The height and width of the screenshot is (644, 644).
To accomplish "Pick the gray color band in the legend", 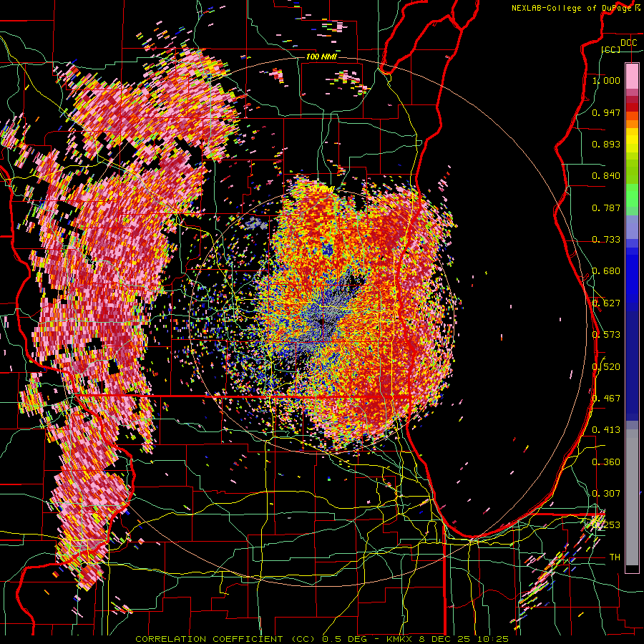I will (632, 497).
